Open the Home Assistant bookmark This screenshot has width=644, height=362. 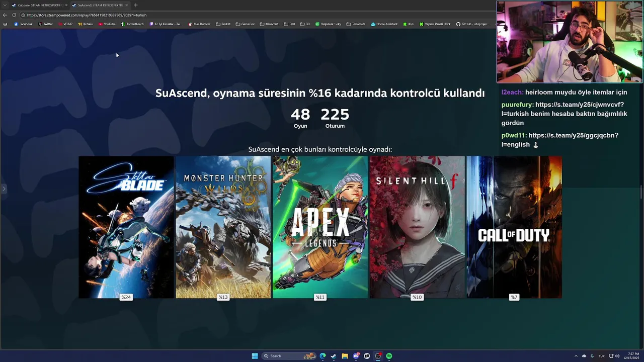384,24
